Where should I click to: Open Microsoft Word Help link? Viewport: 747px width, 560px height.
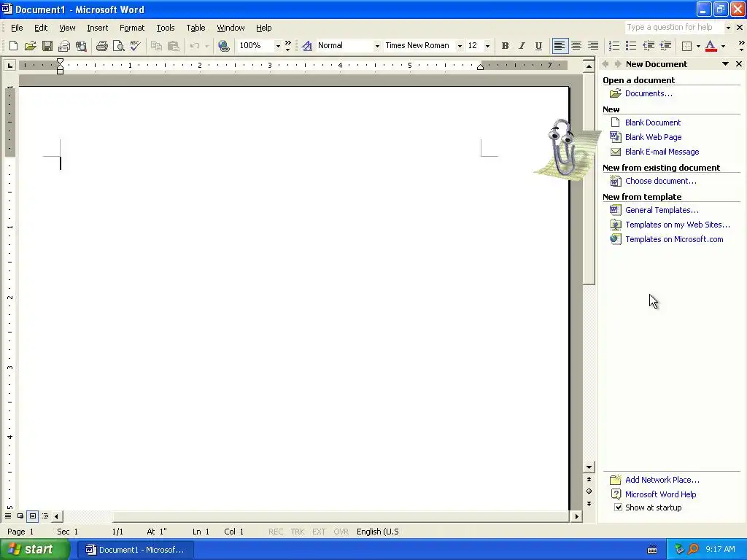click(660, 494)
